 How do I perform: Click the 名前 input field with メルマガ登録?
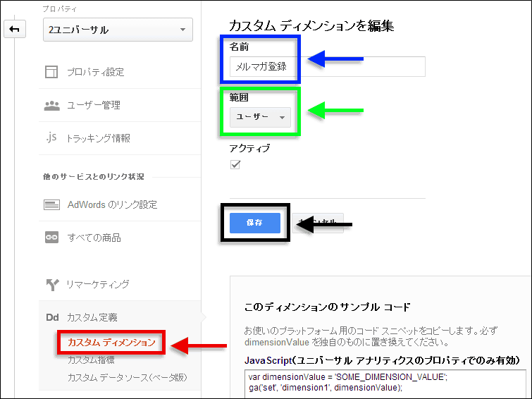pyautogui.click(x=328, y=66)
